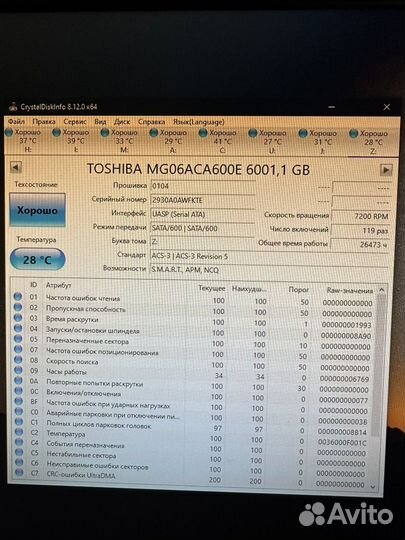Image resolution: width=405 pixels, height=540 pixels.
Task: Open the Правка menu
Action: [44, 121]
